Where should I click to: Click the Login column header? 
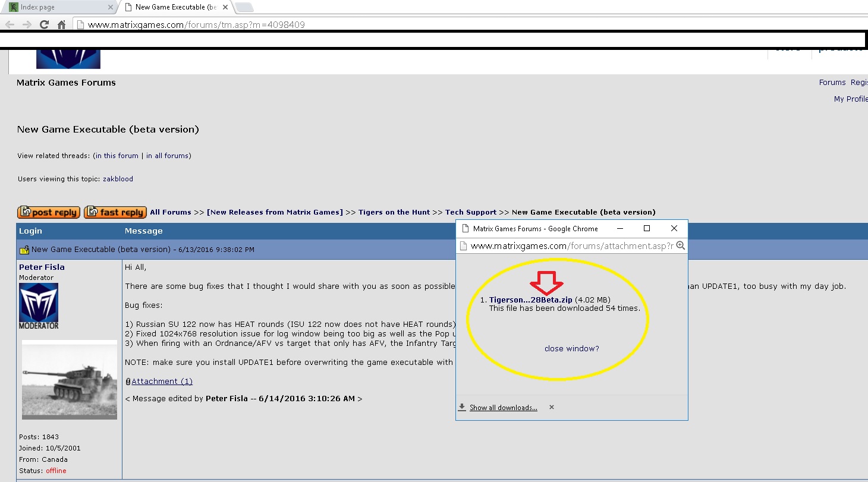30,231
